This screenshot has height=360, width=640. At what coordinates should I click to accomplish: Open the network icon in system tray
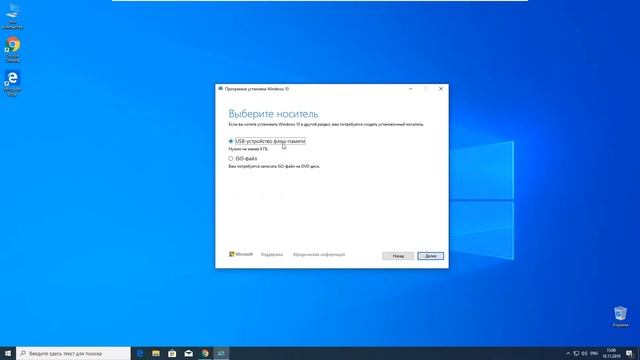pyautogui.click(x=576, y=353)
